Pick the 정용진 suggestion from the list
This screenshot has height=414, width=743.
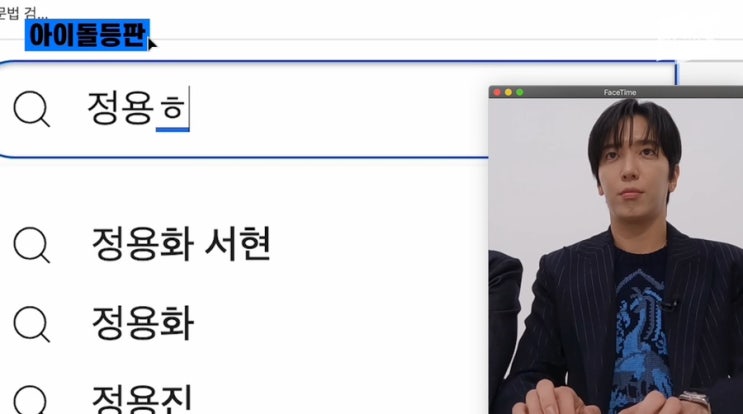142,399
